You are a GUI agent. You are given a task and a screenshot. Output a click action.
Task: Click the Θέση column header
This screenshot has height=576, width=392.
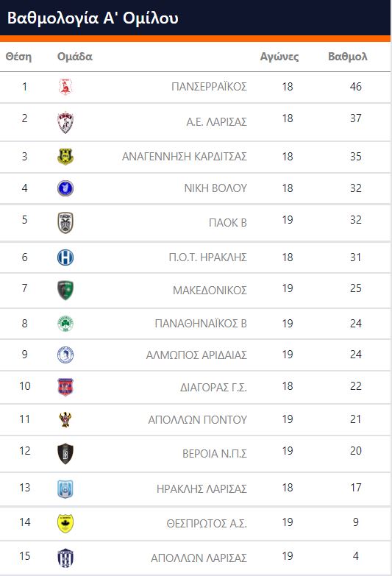click(x=18, y=57)
